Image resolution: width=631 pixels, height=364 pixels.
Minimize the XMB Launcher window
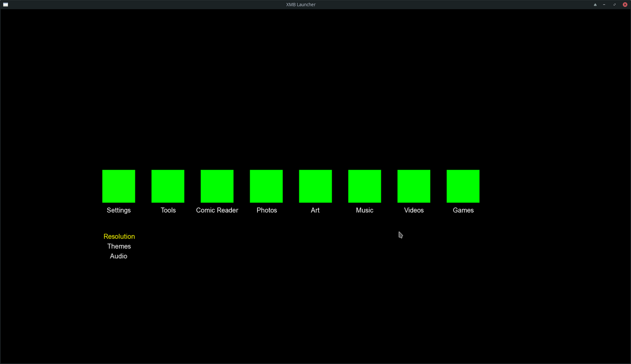(604, 5)
